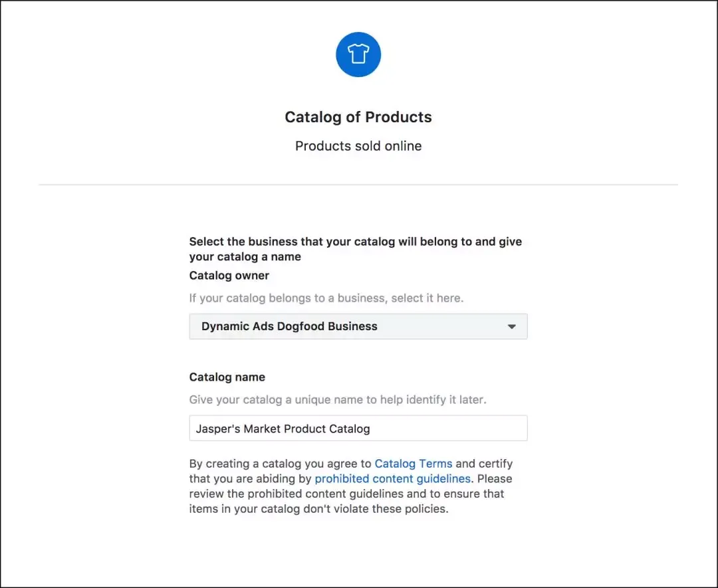Click the caret arrow in the owner dropdown
Screen dimensions: 718x588
511,327
